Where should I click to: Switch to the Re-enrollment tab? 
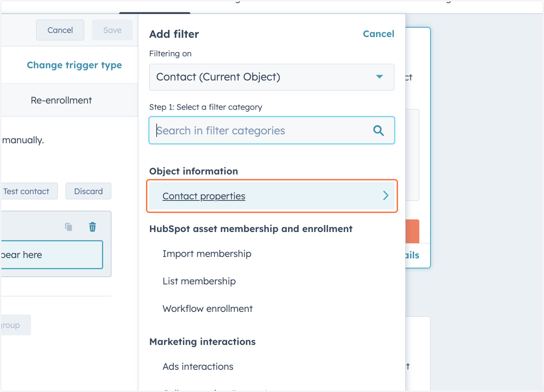point(61,100)
